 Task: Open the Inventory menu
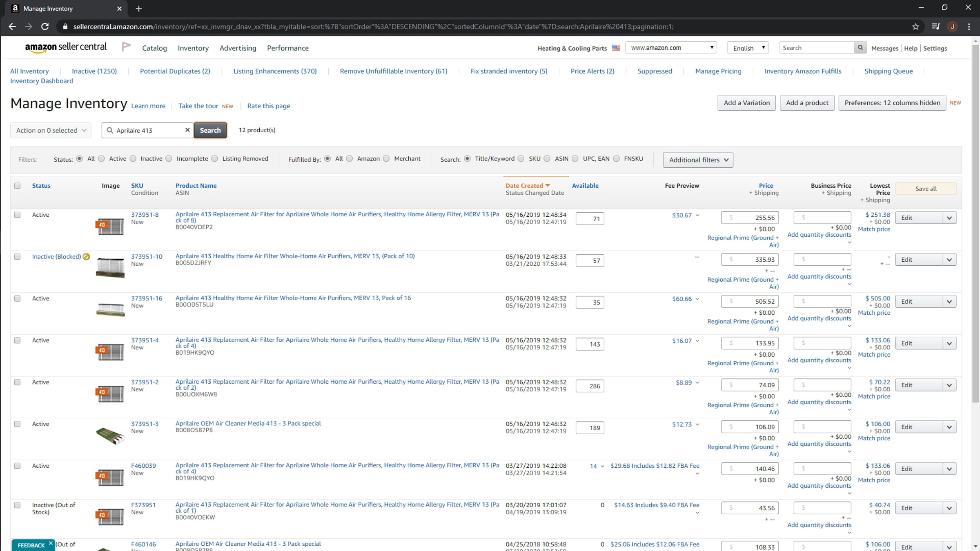click(x=193, y=48)
